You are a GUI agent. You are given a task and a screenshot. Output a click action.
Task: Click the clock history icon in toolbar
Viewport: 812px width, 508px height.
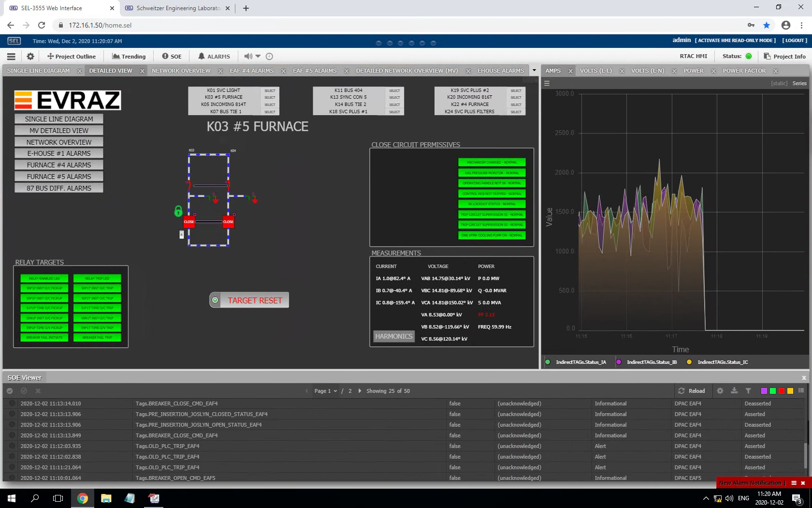pyautogui.click(x=269, y=56)
